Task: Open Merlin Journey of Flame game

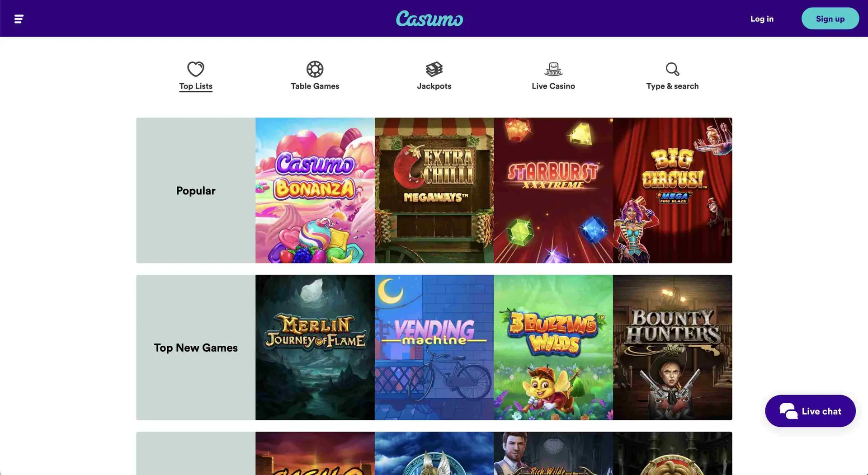Action: (315, 347)
